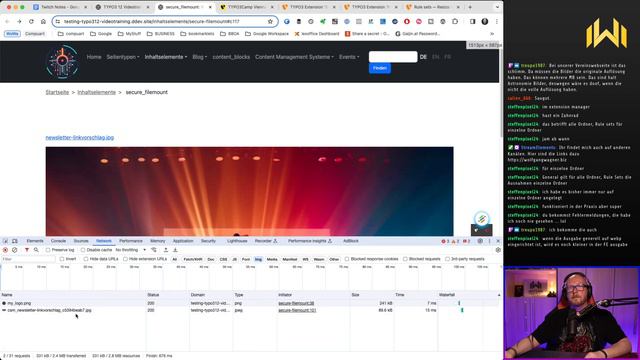The image size is (640, 360).
Task: Toggle the network filter funnel icon
Action: [x=27, y=250]
